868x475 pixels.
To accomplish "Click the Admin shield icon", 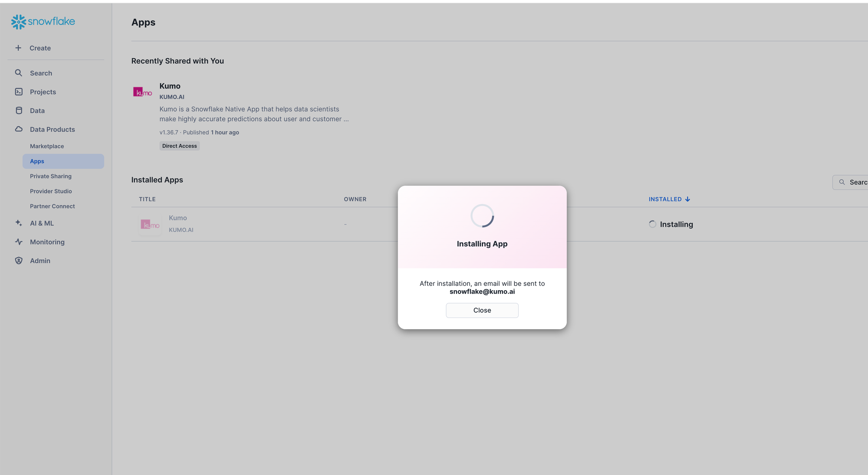I will 19,260.
